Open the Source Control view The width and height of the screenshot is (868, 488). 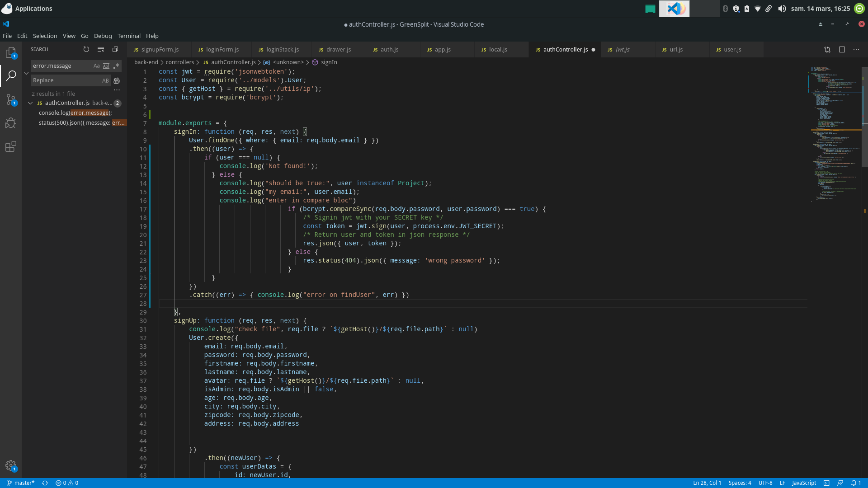click(x=11, y=99)
